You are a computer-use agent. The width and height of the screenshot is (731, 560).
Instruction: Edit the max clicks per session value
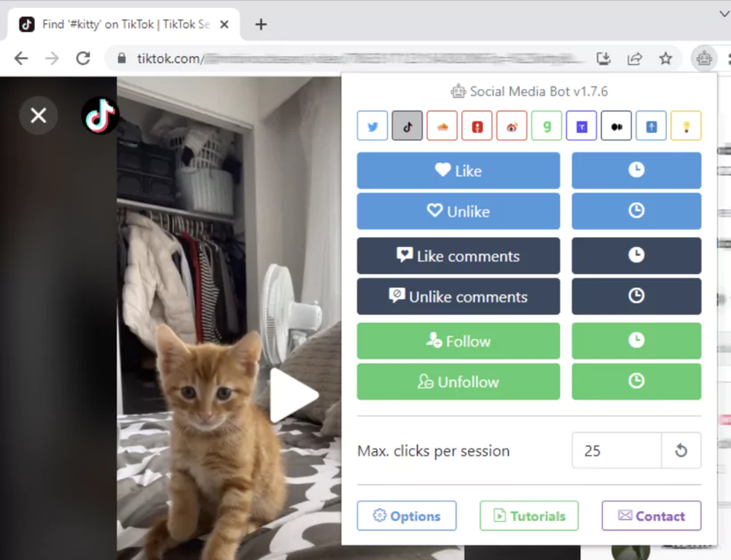pos(615,450)
